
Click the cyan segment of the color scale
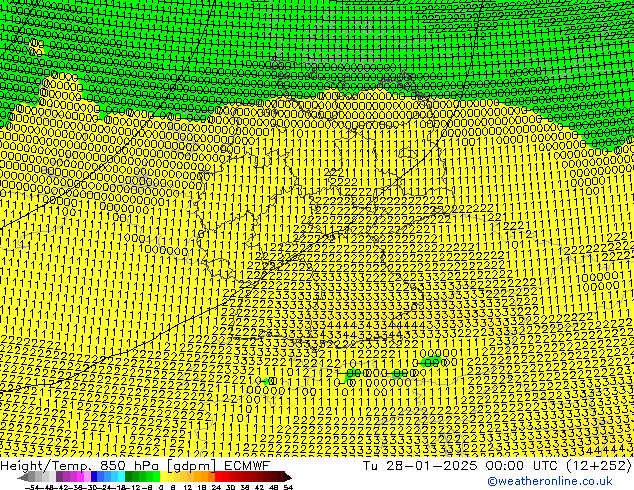(121, 476)
